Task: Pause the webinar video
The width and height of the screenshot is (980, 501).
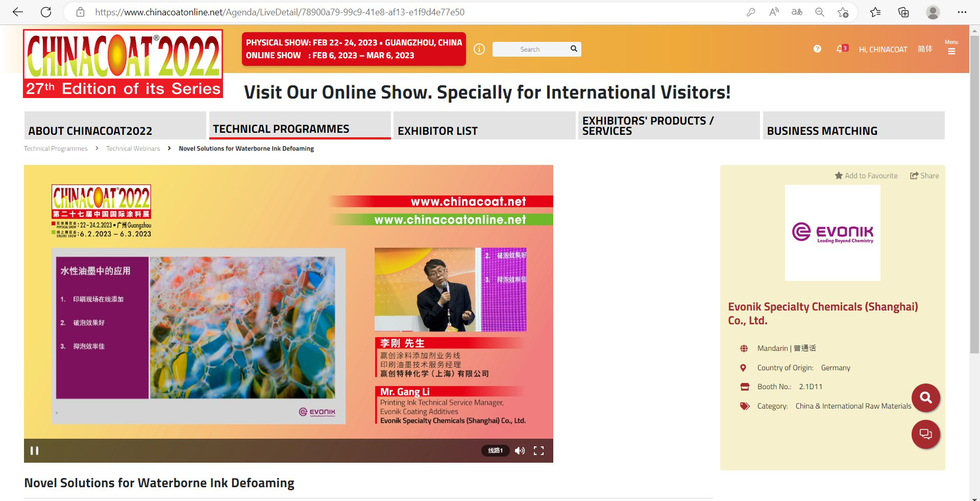Action: pos(34,450)
